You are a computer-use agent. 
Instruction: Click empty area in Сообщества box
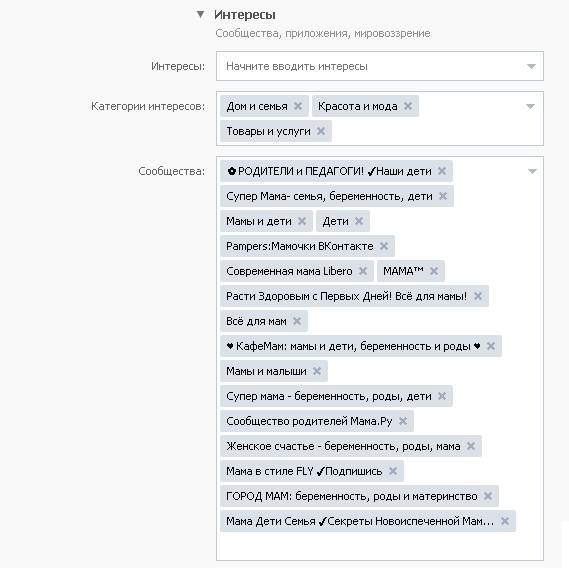(380, 546)
